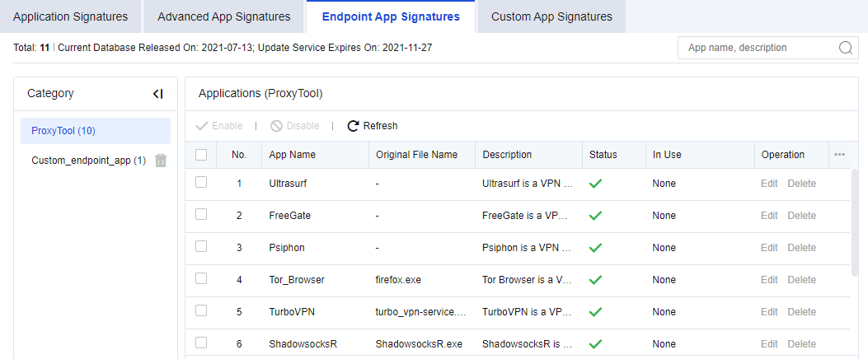Tick the checkbox for FreeGate row
This screenshot has width=868, height=359.
(201, 215)
